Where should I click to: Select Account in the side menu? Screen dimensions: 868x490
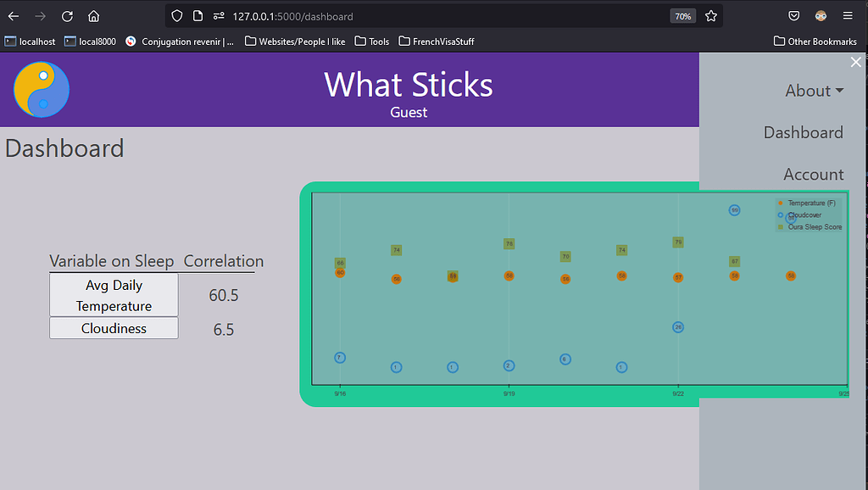813,175
